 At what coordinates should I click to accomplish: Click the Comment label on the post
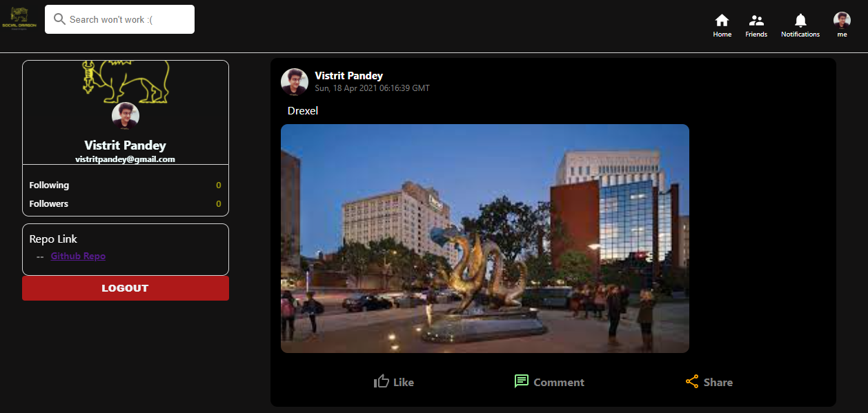[x=559, y=382]
